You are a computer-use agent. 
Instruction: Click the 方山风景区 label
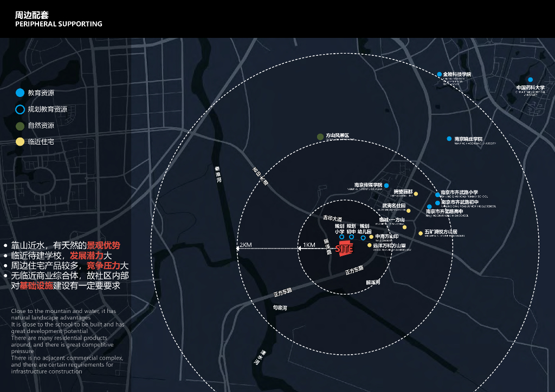click(x=337, y=135)
